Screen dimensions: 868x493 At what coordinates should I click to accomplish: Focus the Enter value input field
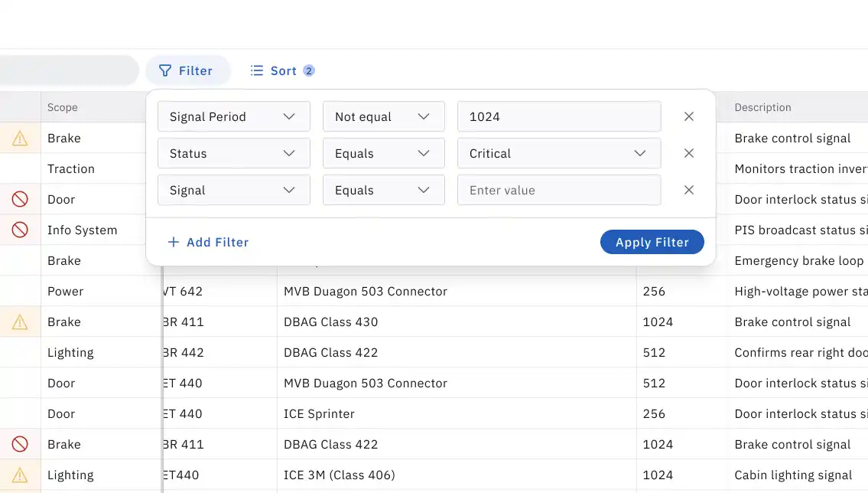(x=559, y=190)
